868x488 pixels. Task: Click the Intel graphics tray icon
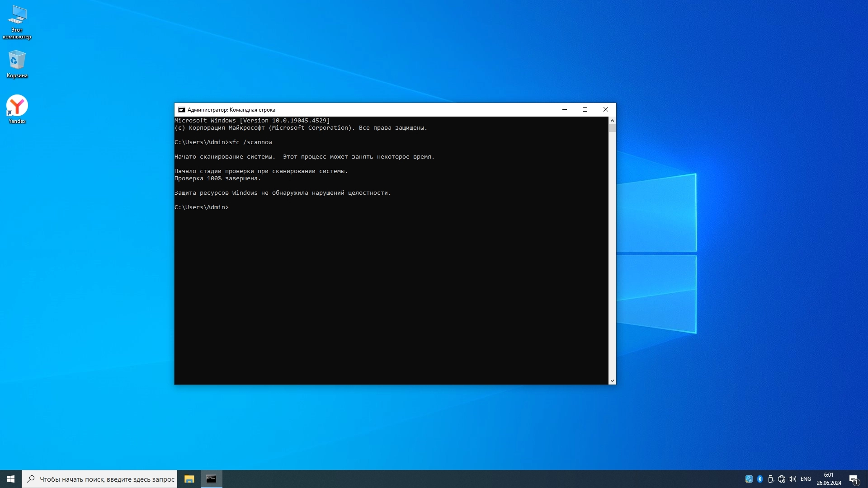click(749, 479)
